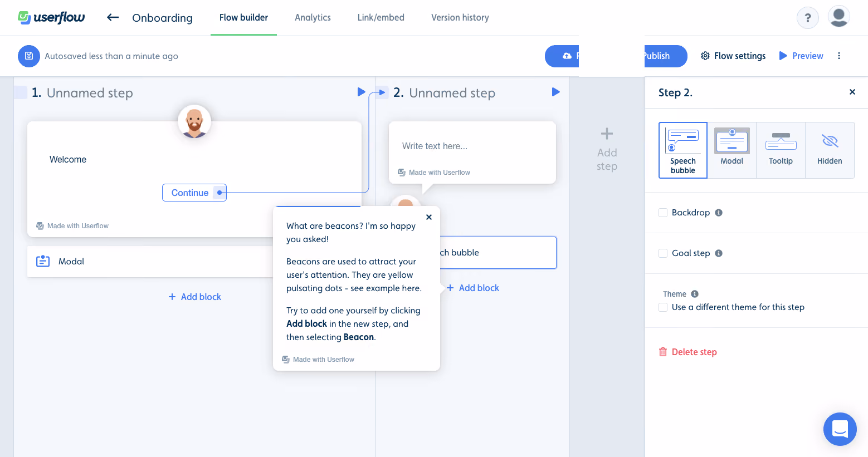Viewport: 868px width, 457px height.
Task: Open the three-dot more options menu
Action: 839,56
